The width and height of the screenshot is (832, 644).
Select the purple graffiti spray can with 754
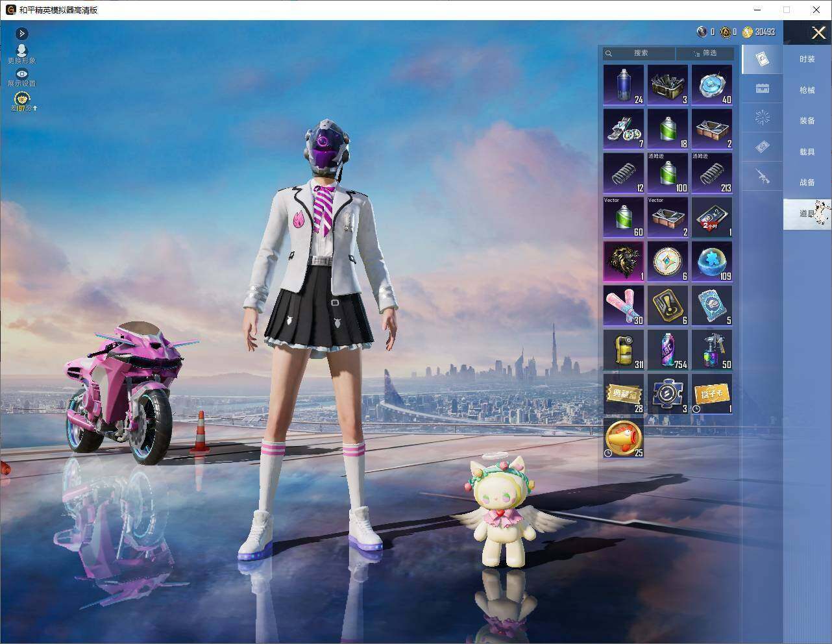(668, 349)
